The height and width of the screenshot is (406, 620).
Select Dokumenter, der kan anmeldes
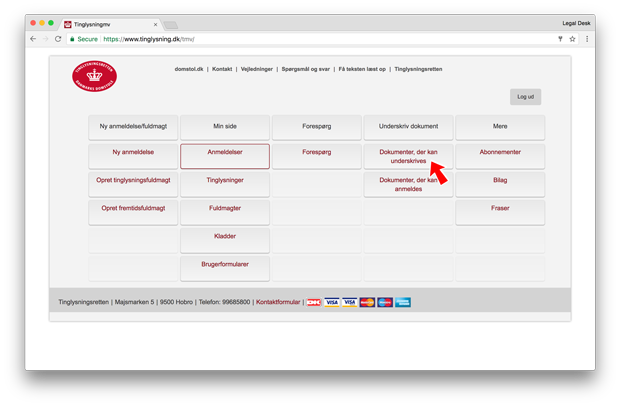[408, 184]
